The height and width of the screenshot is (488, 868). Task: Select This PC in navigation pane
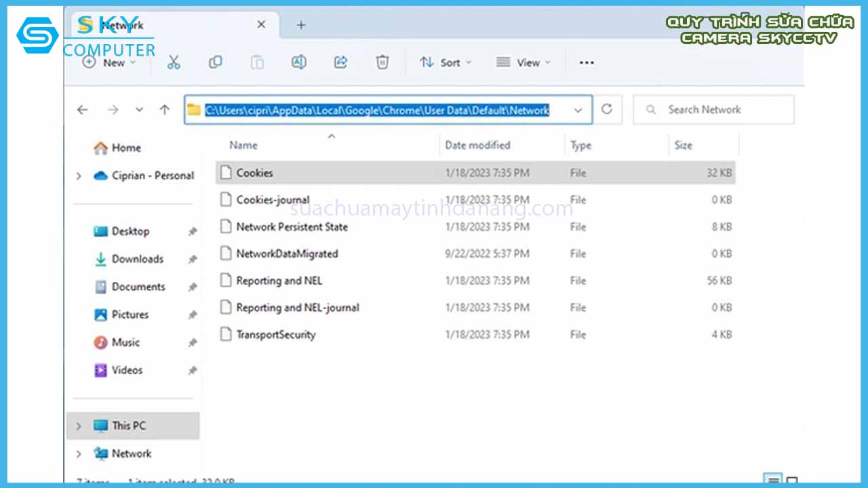(x=134, y=426)
